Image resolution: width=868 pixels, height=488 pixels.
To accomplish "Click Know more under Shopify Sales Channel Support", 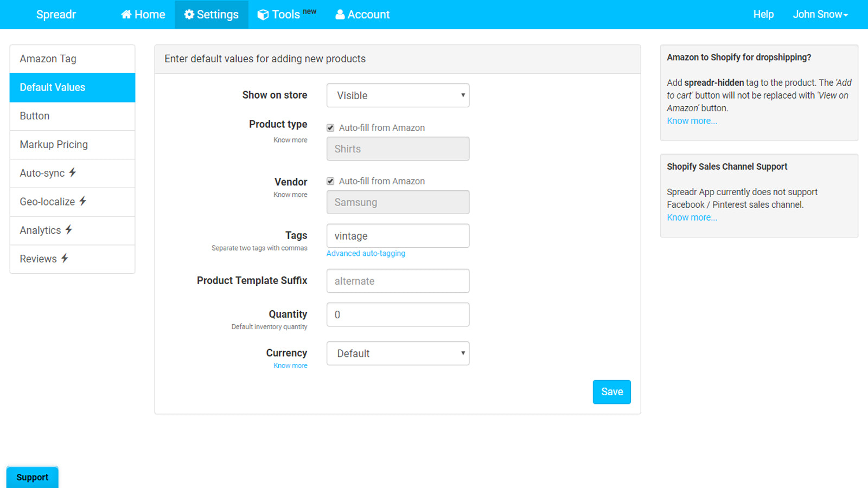I will [x=692, y=217].
